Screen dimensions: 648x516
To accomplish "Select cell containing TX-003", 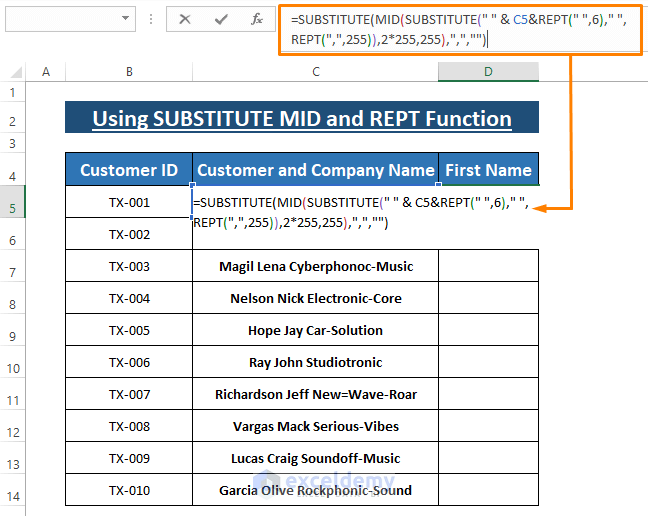I will (x=129, y=266).
